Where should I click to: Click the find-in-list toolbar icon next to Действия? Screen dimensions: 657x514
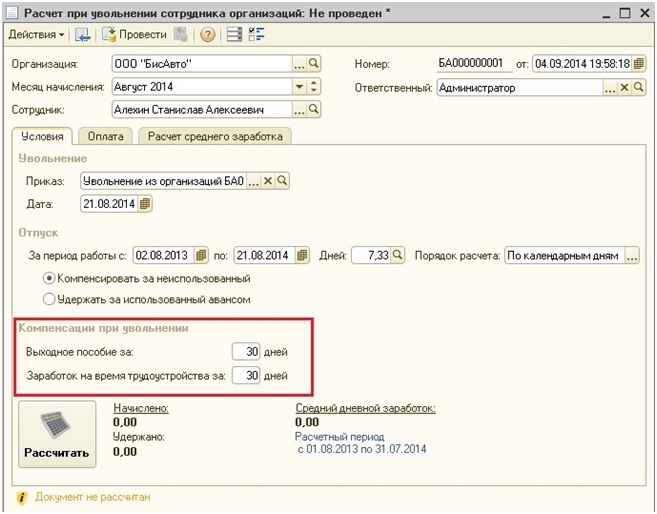(x=83, y=35)
